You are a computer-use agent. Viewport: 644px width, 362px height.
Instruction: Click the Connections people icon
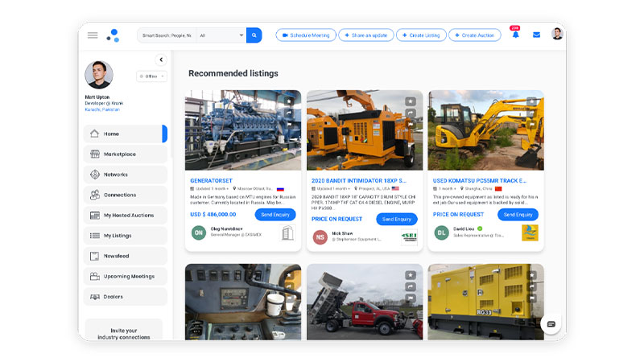95,195
